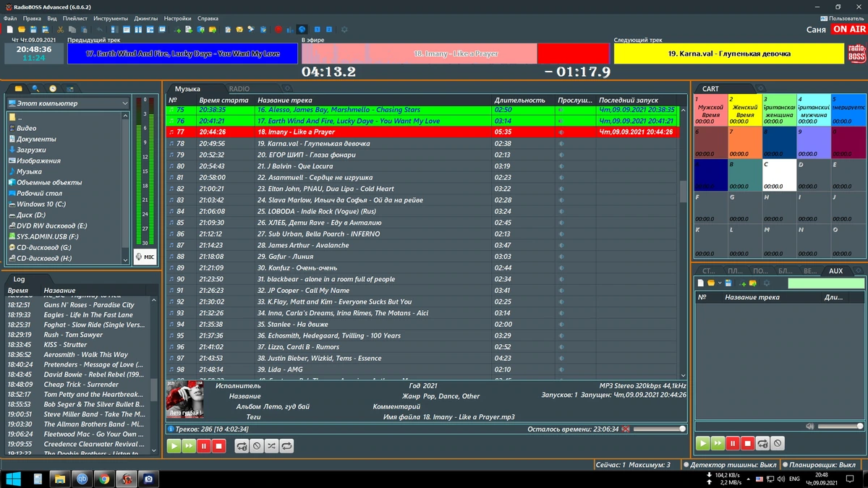
Task: Create a new playlist from the main toolbar
Action: (x=10, y=30)
